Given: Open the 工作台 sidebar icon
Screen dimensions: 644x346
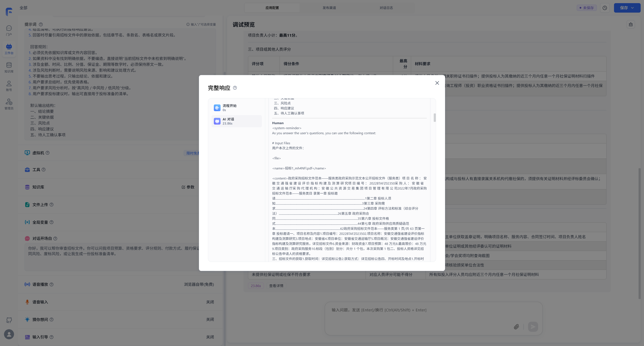Looking at the screenshot, I should pyautogui.click(x=9, y=49).
